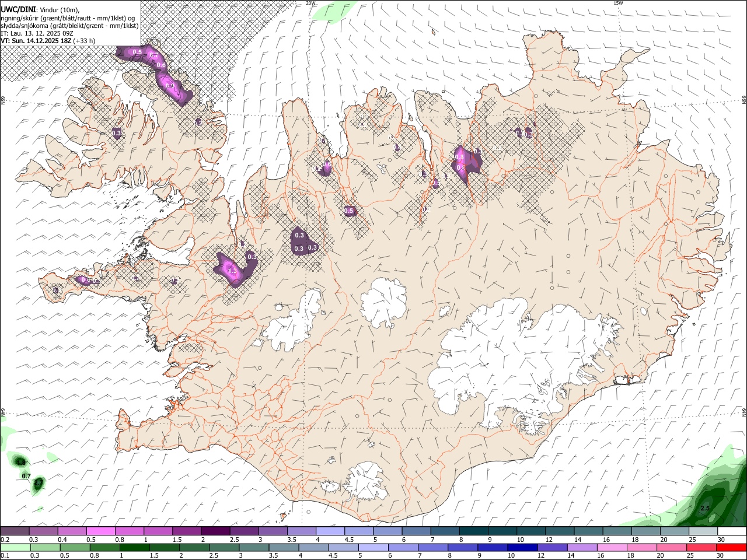Pick the dark teal swatch between 8 and 9, top row
Viewport: 747px width, 560px height.
[x=473, y=531]
